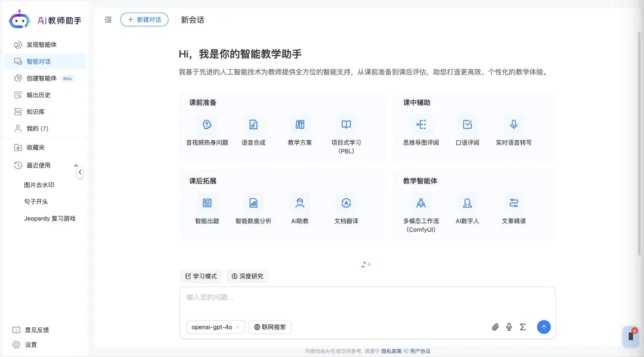This screenshot has height=357, width=644.
Task: Select the 文档翻译 translation icon
Action: [346, 203]
